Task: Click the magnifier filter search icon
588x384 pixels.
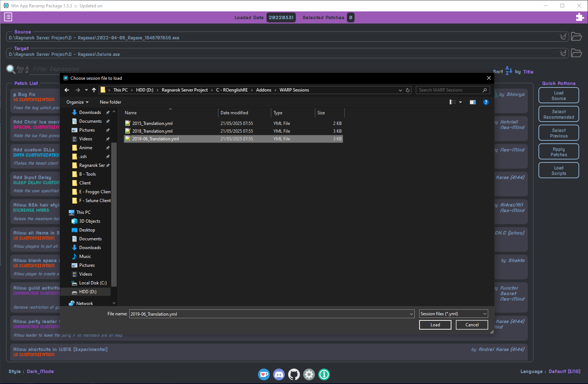Action: [11, 69]
